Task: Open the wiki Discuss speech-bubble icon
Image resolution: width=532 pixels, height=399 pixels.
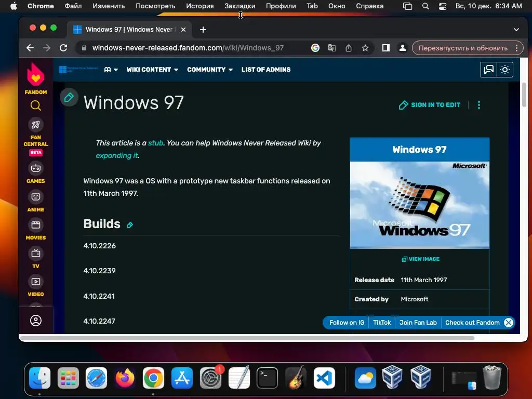Action: [x=488, y=70]
